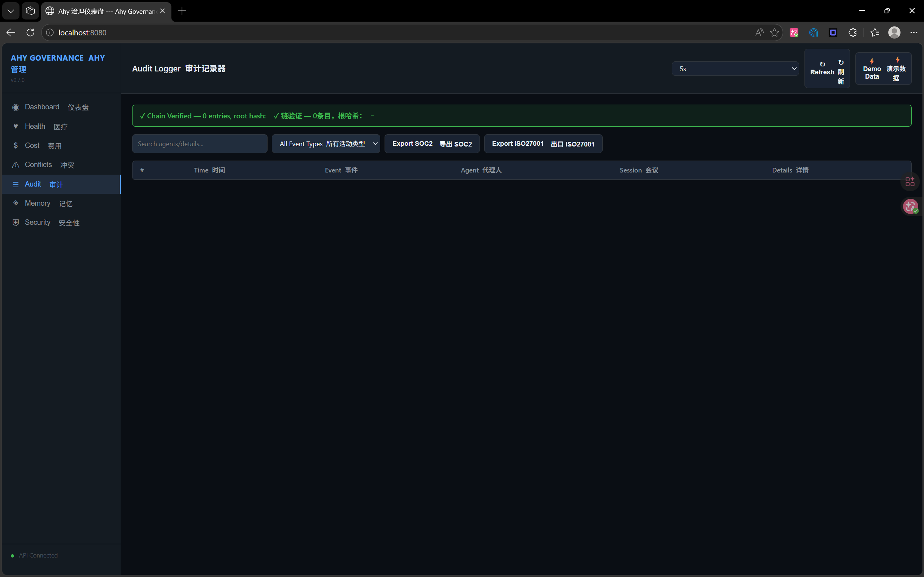Click the Agent column header
The width and height of the screenshot is (924, 577).
[481, 170]
